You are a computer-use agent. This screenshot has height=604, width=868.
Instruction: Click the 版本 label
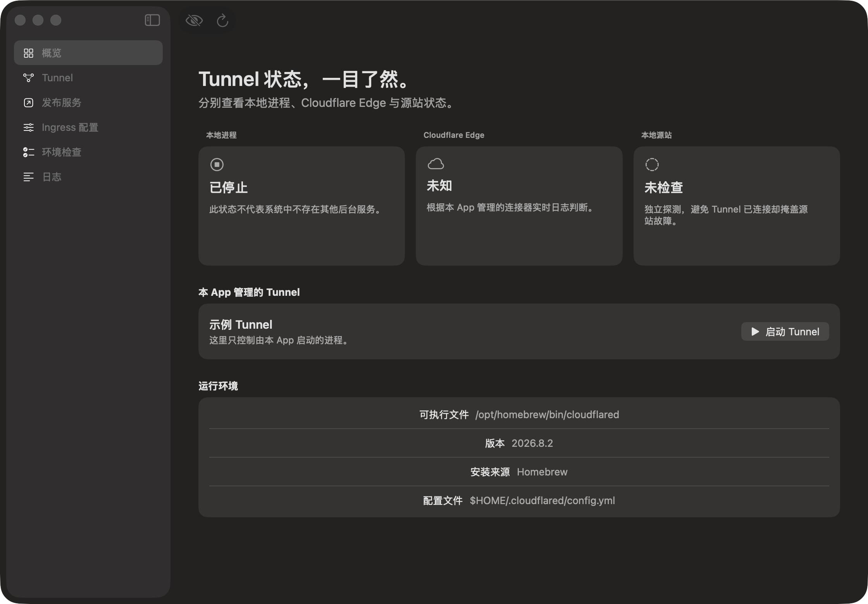(x=495, y=443)
